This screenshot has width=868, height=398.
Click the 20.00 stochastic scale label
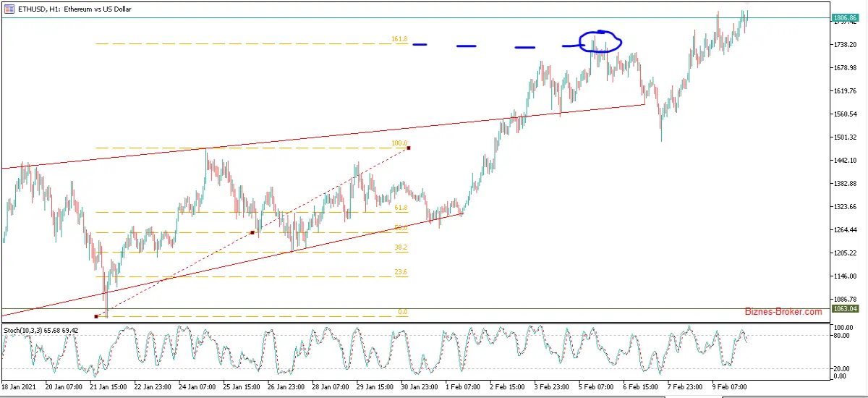[x=841, y=368]
